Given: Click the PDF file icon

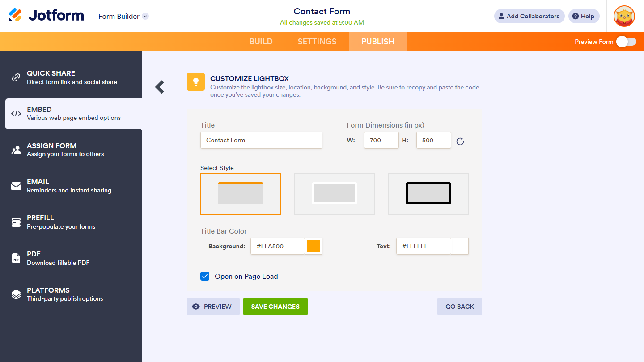Looking at the screenshot, I should pos(16,258).
